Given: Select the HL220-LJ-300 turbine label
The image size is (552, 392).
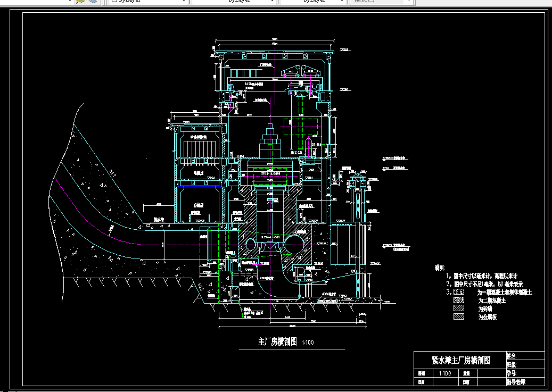Looking at the screenshot, I should (271, 238).
